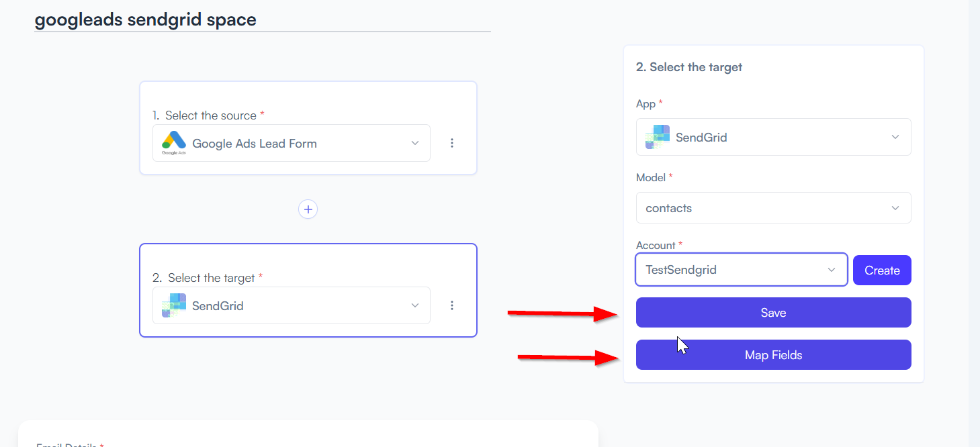Click the Create account button
The height and width of the screenshot is (447, 980).
pos(882,270)
